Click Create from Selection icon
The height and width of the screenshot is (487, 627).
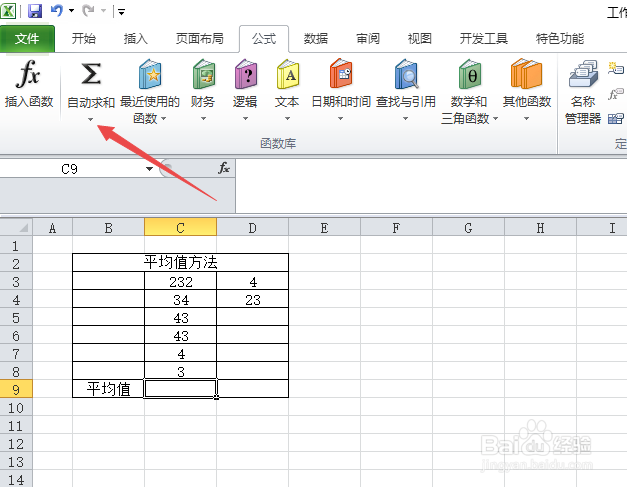[x=616, y=118]
